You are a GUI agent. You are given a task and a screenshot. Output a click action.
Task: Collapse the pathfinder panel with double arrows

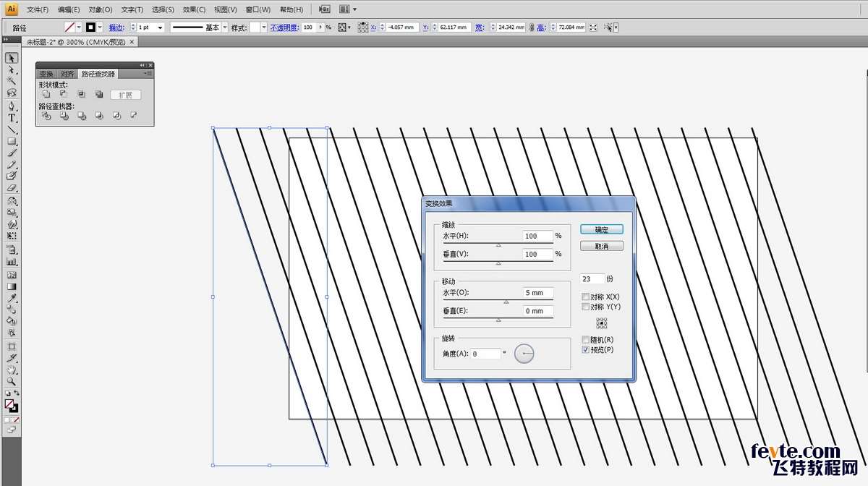point(142,65)
